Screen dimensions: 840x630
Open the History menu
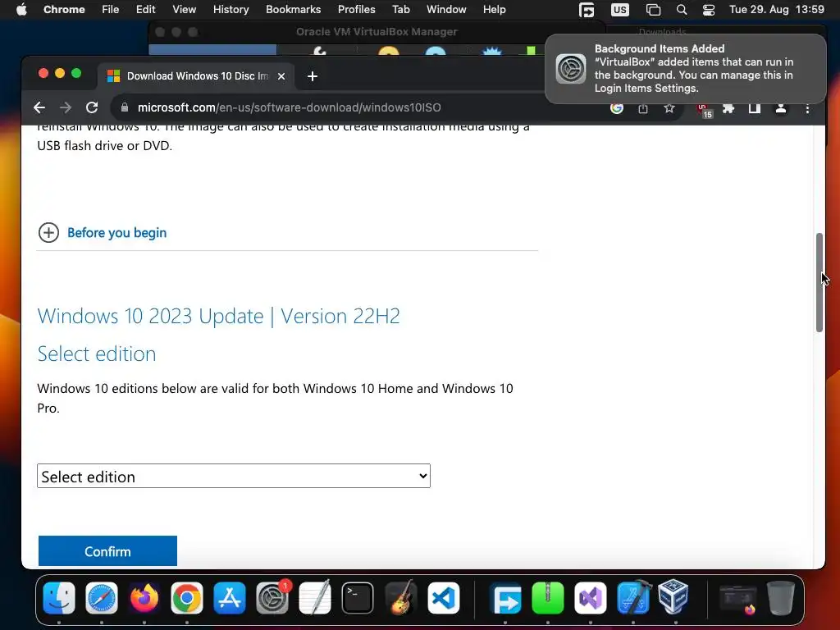[x=231, y=10]
